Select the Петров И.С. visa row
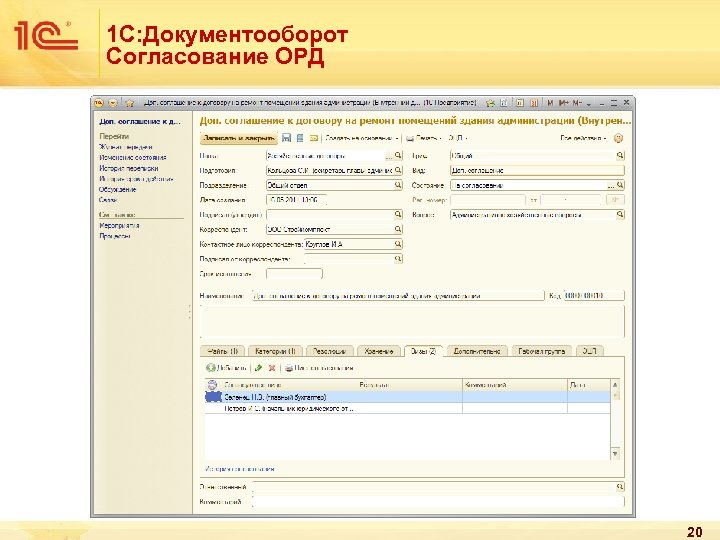This screenshot has width=720, height=540. (408, 408)
